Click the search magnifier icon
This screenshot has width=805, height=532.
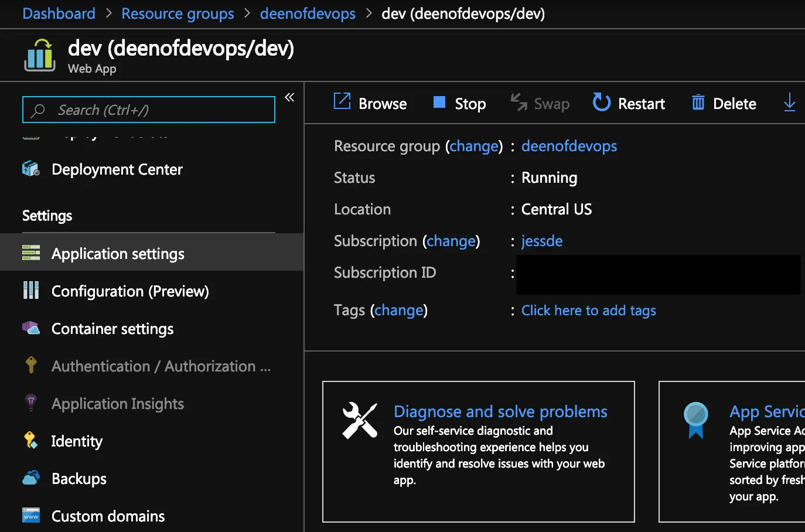[38, 110]
